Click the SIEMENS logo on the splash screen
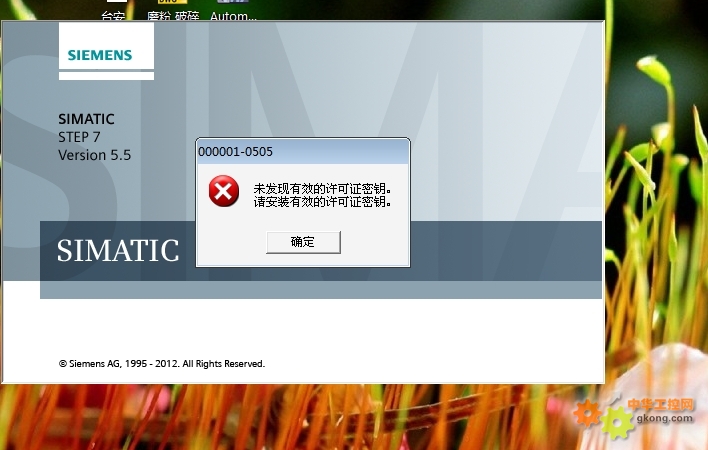Screen dimensions: 708x450 (x=100, y=55)
